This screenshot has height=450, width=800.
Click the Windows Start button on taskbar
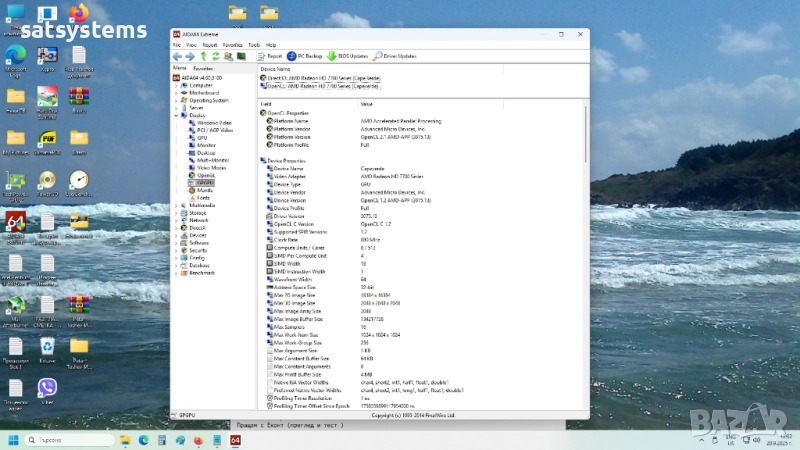(x=14, y=440)
